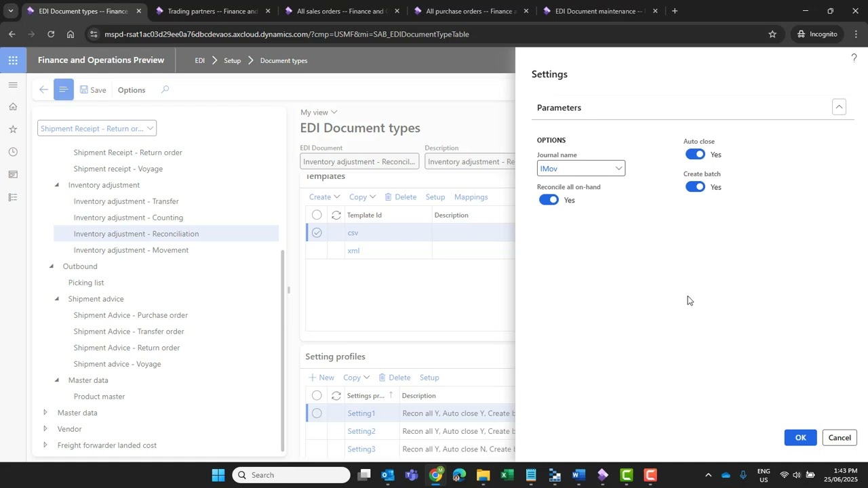Click Save in action pane
The height and width of the screenshot is (488, 868).
[x=93, y=89]
